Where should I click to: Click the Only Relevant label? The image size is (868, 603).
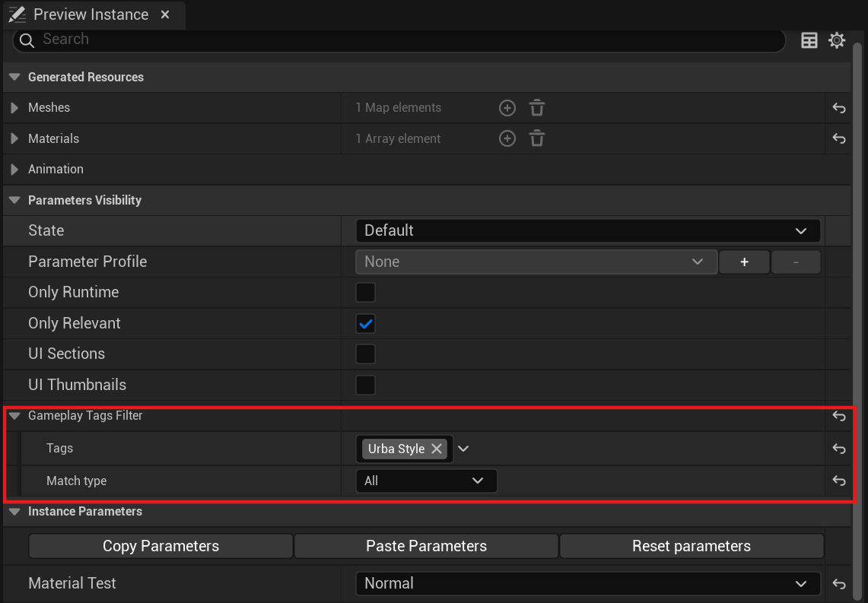[x=75, y=323]
